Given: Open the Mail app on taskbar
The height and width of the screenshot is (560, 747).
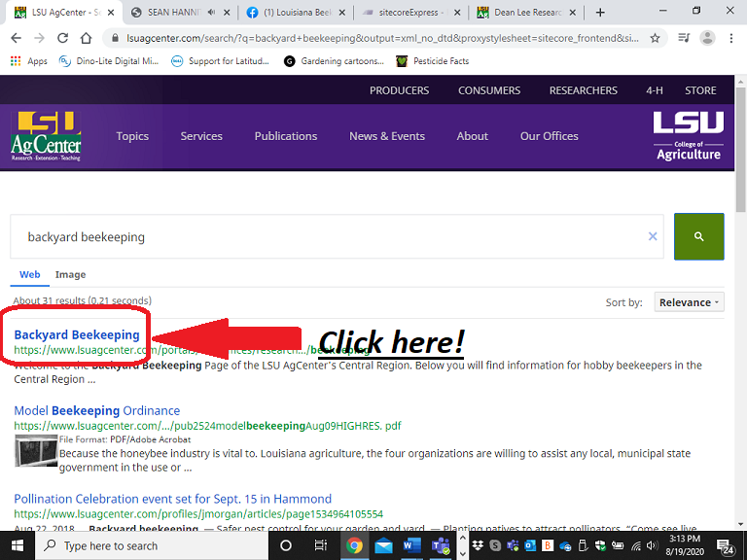Looking at the screenshot, I should (383, 545).
